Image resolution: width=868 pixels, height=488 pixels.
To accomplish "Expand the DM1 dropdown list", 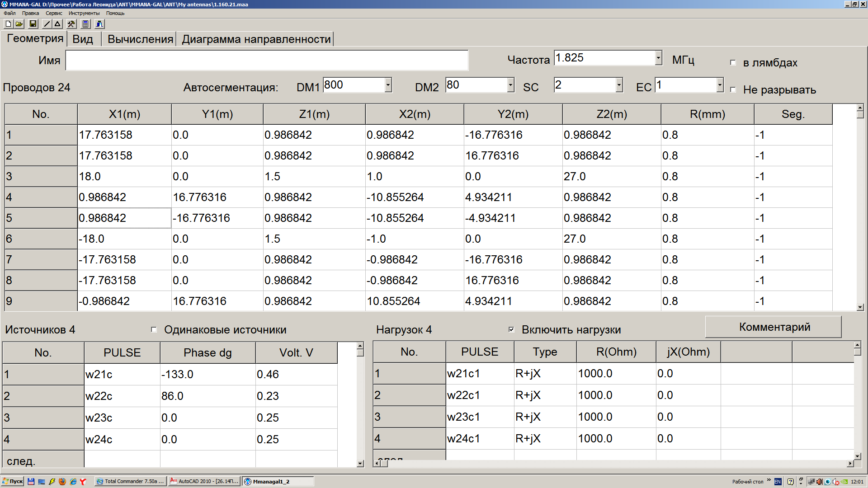I will tap(388, 85).
